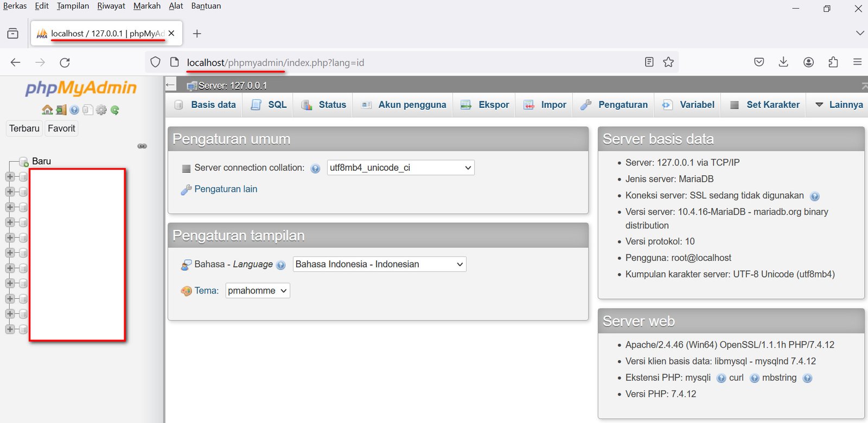Open the Ekspor tab
Screen dimensions: 868x423
[x=484, y=105]
